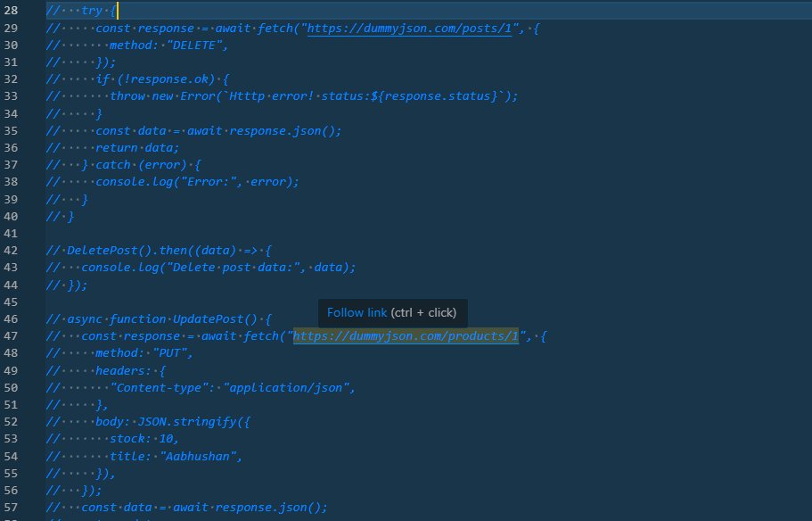This screenshot has height=521, width=812.
Task: Select line number 28 in gutter
Action: (11, 11)
